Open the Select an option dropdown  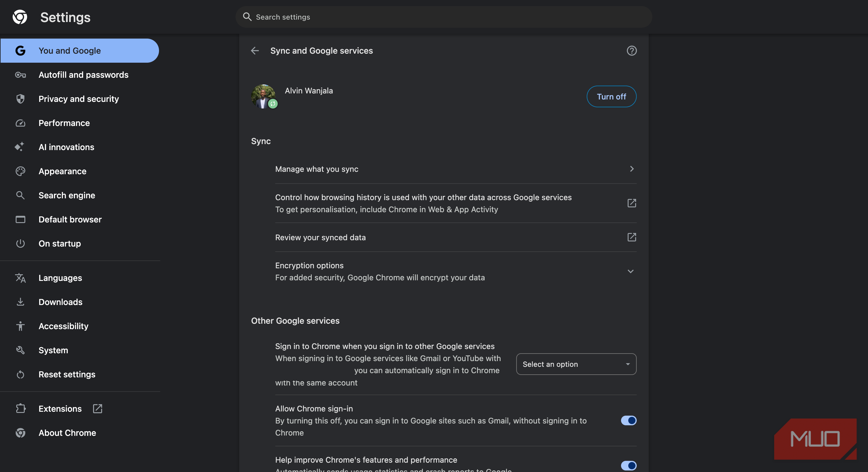click(576, 364)
